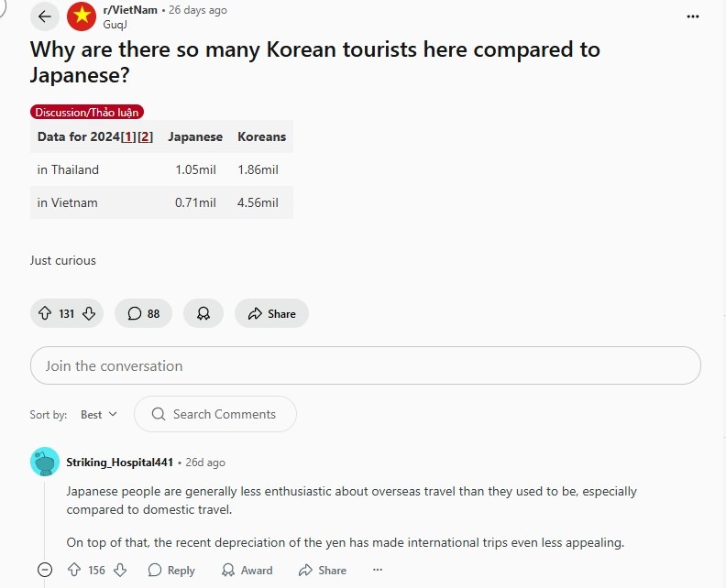726x588 pixels.
Task: Downvote Striking_Hospital441's comment
Action: pos(119,570)
